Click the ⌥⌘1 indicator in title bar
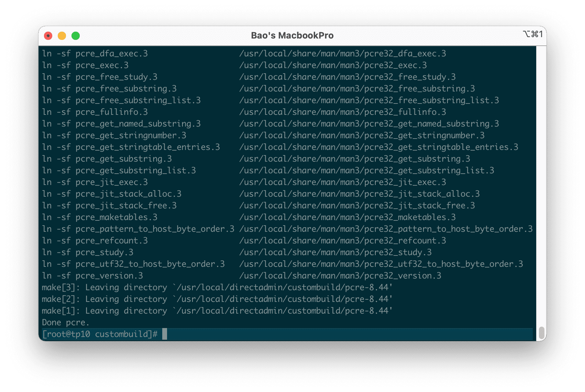Screen dimensions: 585x392 533,34
